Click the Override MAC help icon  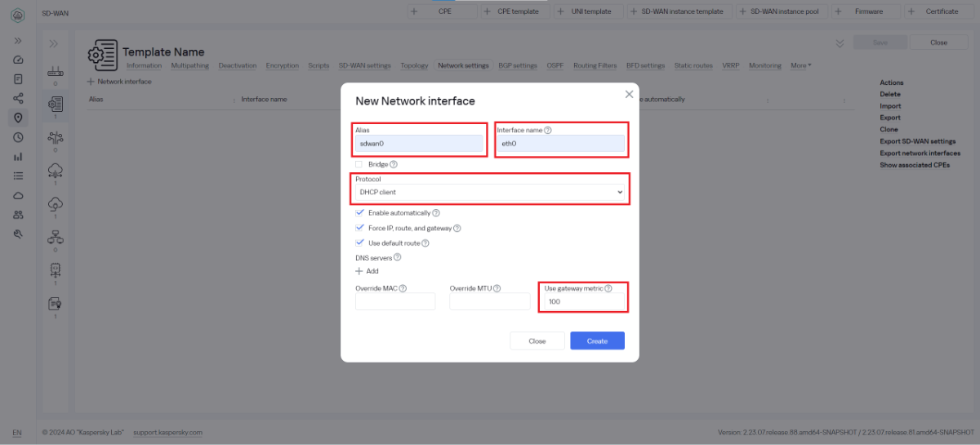(403, 288)
